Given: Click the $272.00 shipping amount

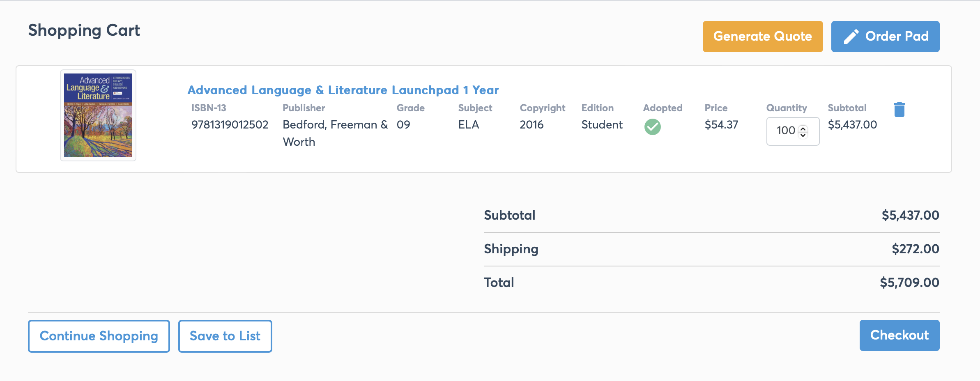Looking at the screenshot, I should coord(915,249).
